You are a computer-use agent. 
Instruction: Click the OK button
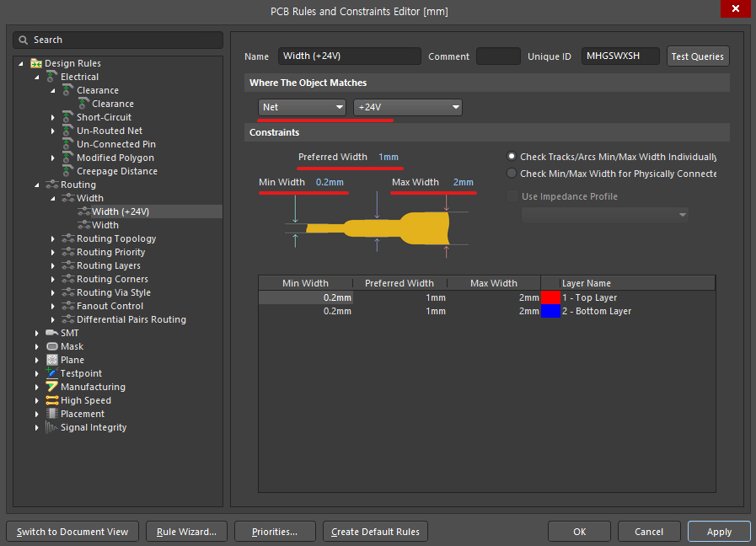[579, 532]
